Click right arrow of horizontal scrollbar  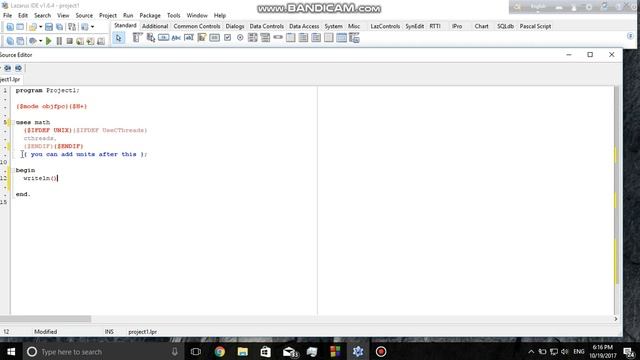click(x=616, y=319)
